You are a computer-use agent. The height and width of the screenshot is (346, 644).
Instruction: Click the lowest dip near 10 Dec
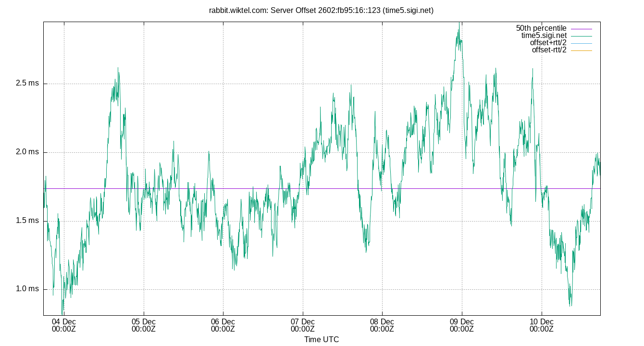pos(570,305)
